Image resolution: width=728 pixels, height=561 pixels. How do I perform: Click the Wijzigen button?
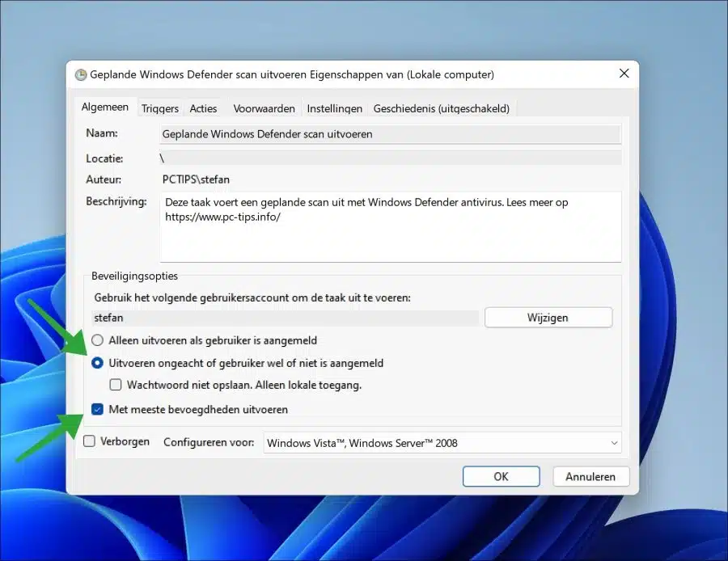point(548,318)
